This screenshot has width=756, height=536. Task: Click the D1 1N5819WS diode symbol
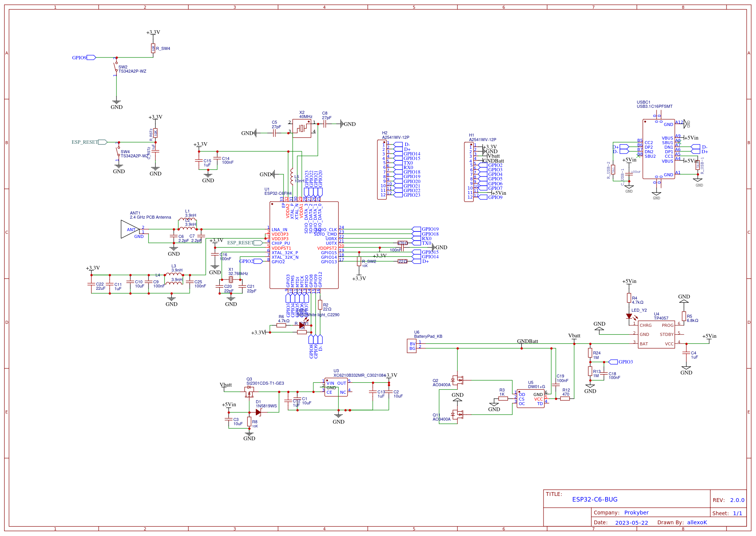tap(259, 412)
